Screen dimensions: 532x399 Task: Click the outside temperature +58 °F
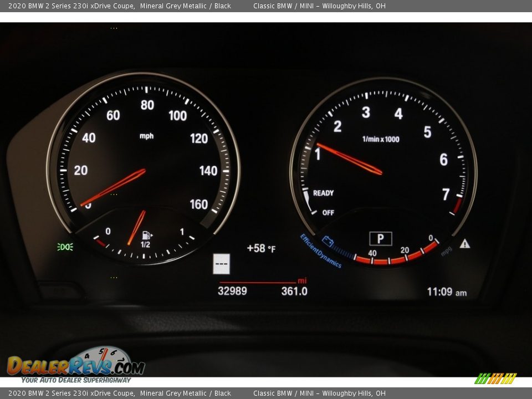click(261, 248)
